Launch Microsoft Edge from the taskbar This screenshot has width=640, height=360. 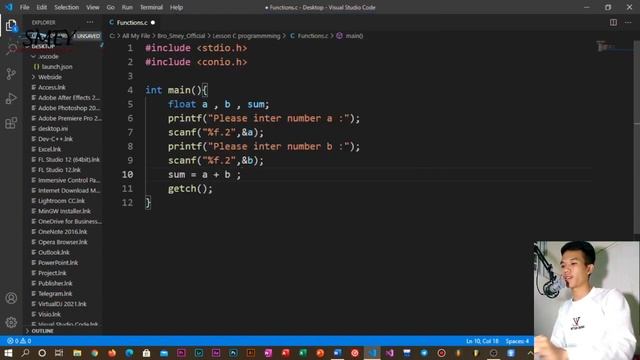pos(129,353)
